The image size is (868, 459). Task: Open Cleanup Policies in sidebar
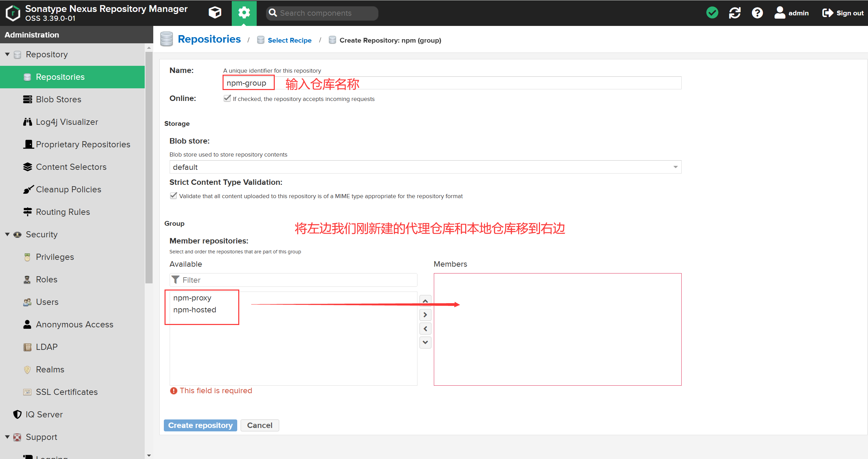pos(68,190)
